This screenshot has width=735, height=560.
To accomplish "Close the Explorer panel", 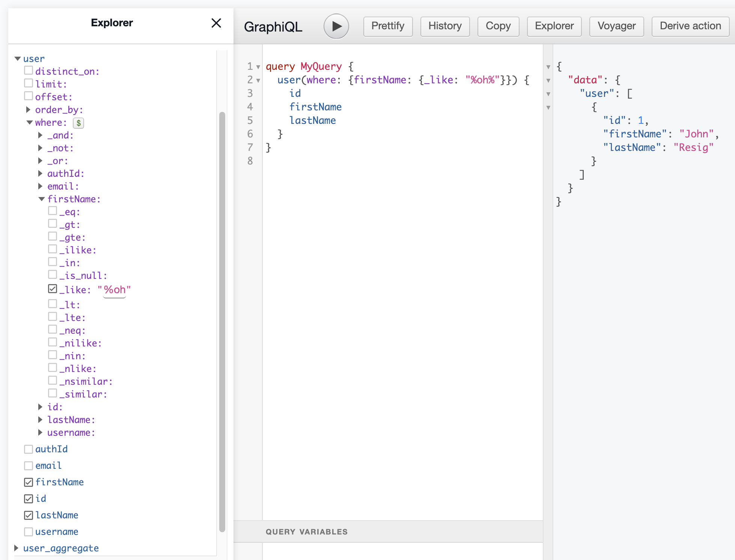I will point(216,23).
